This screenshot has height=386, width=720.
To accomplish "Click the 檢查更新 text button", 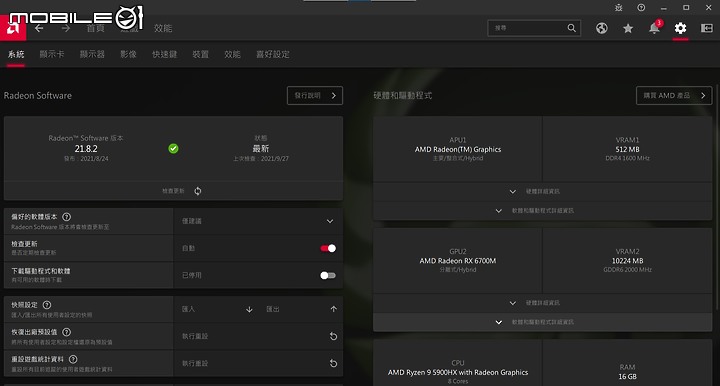I will (x=173, y=191).
